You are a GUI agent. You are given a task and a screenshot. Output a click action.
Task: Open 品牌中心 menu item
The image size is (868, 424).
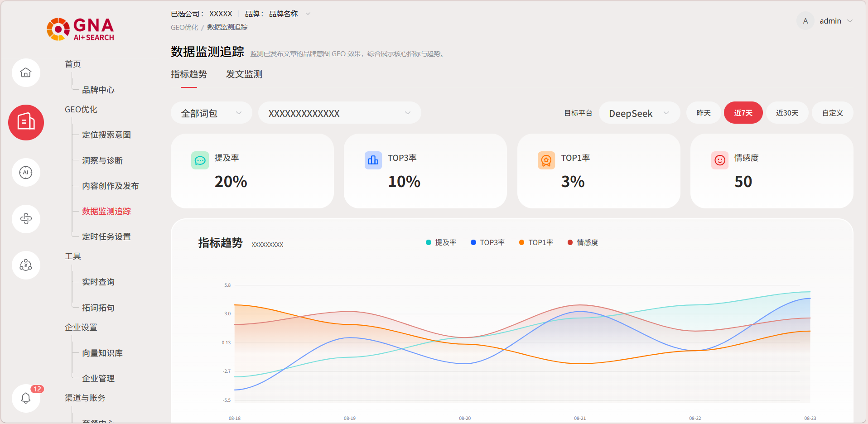(x=98, y=90)
